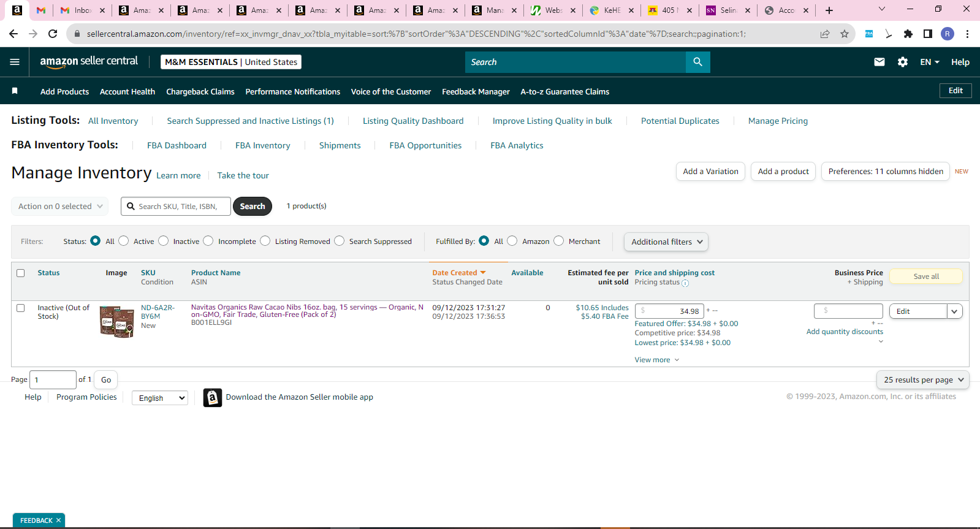The width and height of the screenshot is (980, 529).
Task: Toggle the browser side panel icon
Action: click(928, 34)
